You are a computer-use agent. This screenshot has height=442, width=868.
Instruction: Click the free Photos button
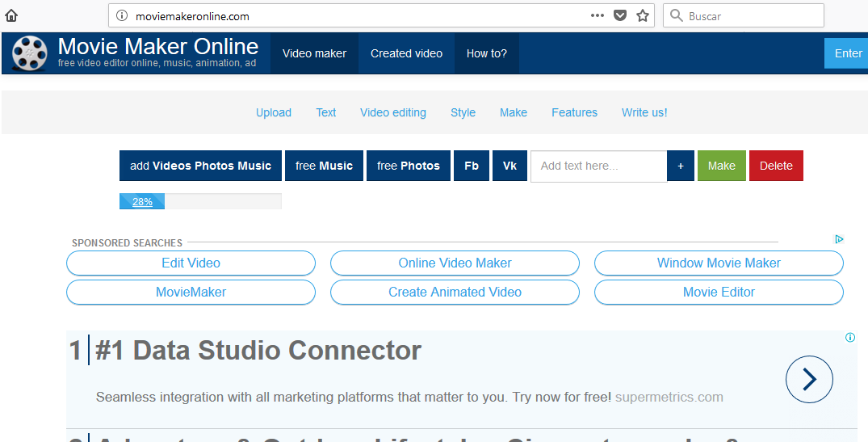(408, 166)
